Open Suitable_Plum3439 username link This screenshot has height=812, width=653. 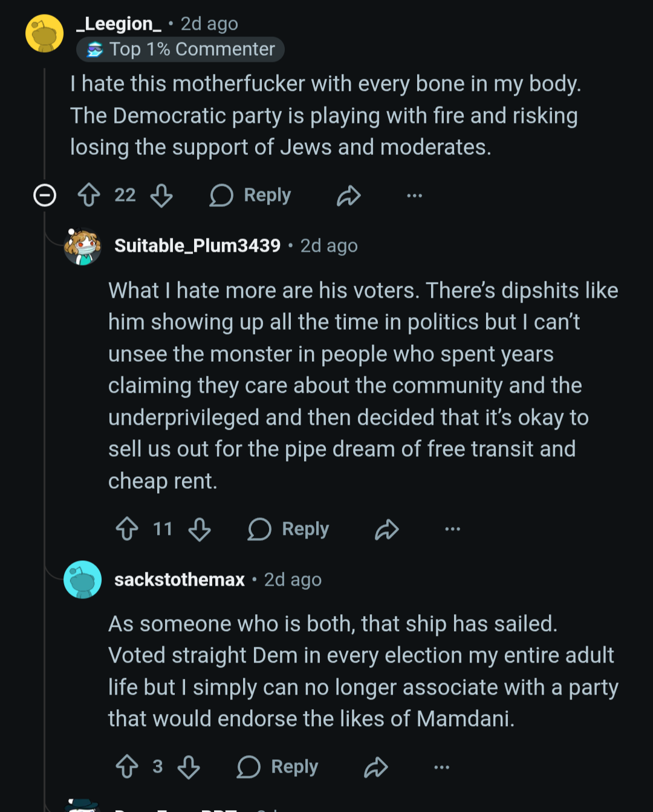click(x=197, y=246)
